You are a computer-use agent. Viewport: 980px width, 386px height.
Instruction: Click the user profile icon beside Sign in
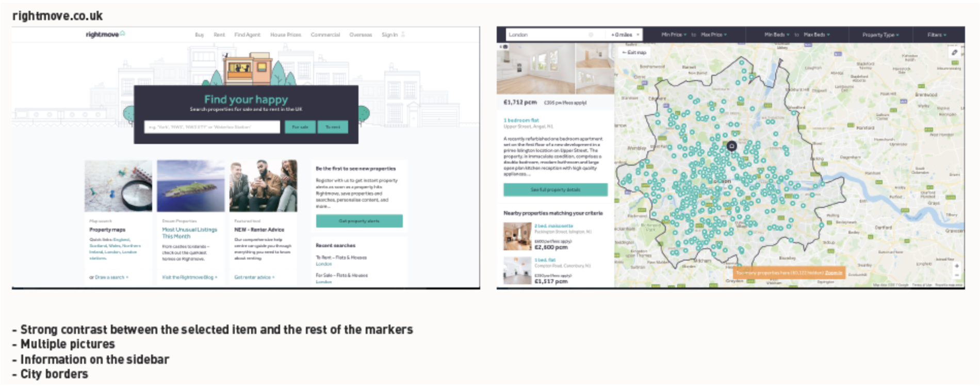pyautogui.click(x=403, y=35)
